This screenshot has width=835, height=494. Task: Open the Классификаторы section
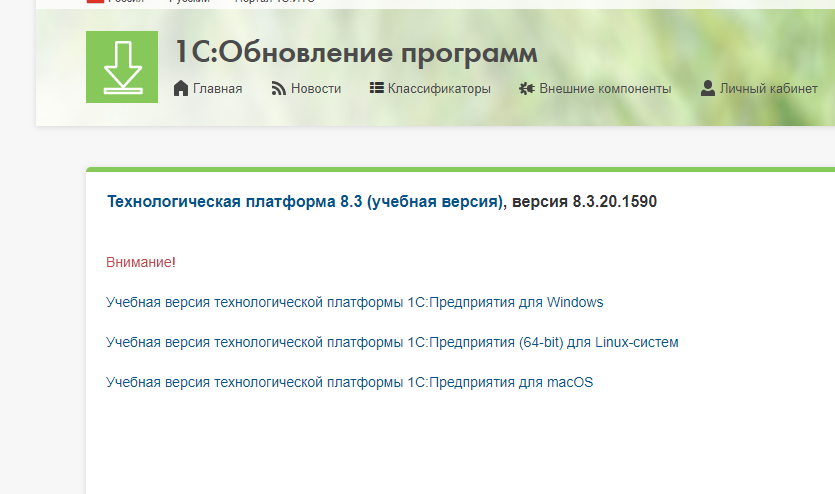pos(439,88)
